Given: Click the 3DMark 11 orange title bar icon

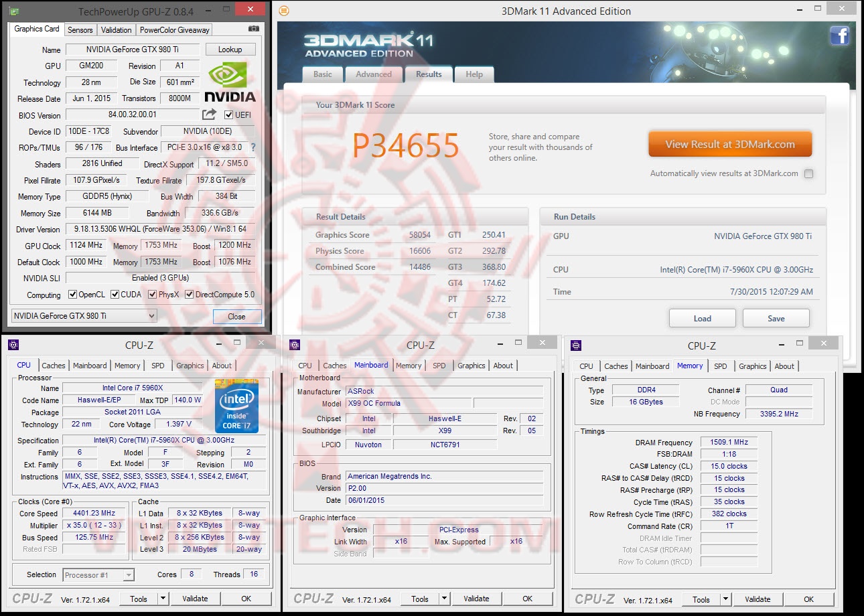Looking at the screenshot, I should (284, 11).
